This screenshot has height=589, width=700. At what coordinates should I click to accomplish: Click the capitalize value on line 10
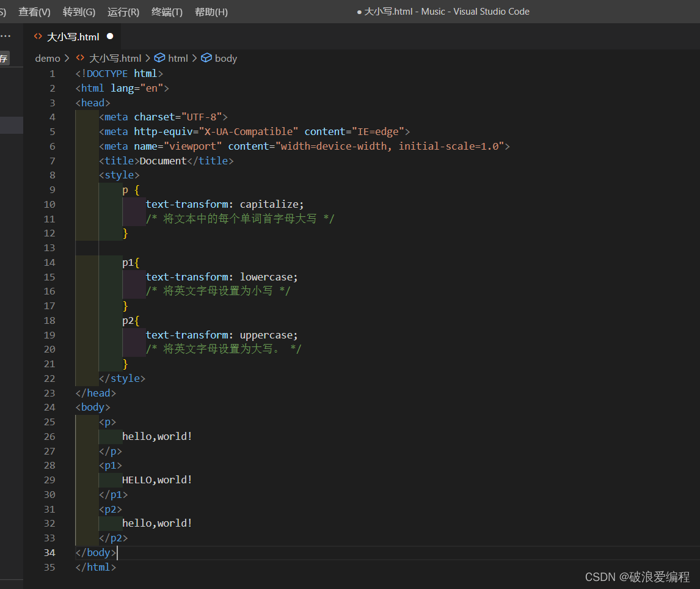tap(269, 205)
